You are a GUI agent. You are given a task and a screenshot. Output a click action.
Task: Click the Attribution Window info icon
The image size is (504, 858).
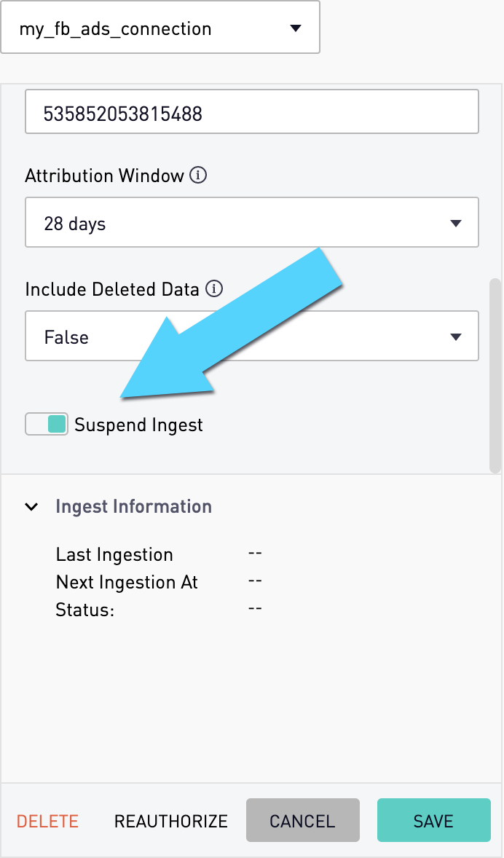(x=198, y=176)
